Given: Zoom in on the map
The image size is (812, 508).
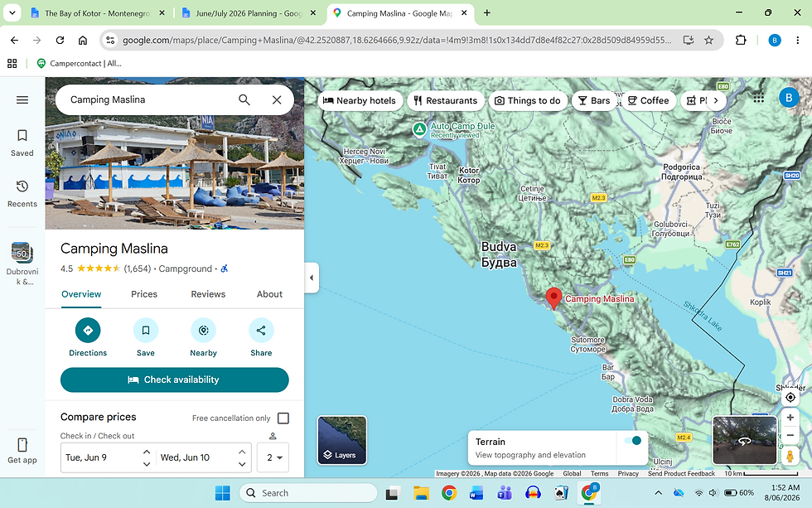Looking at the screenshot, I should coord(790,418).
